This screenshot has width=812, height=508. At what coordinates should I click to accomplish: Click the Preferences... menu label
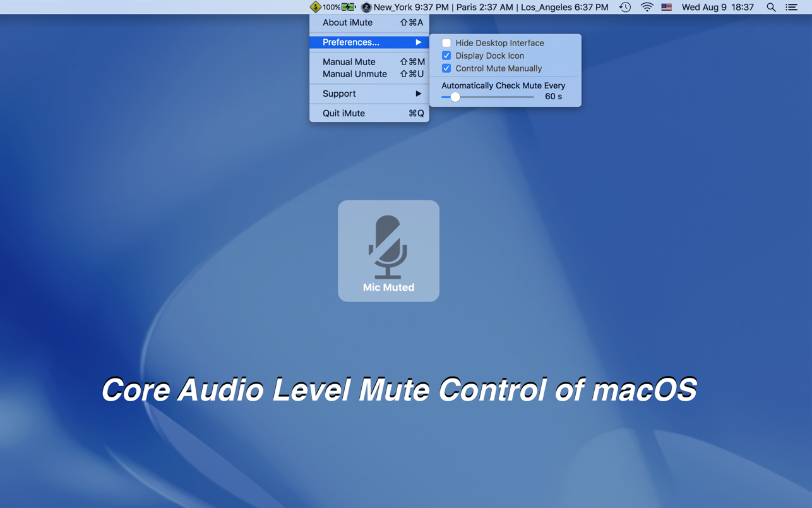tap(351, 42)
